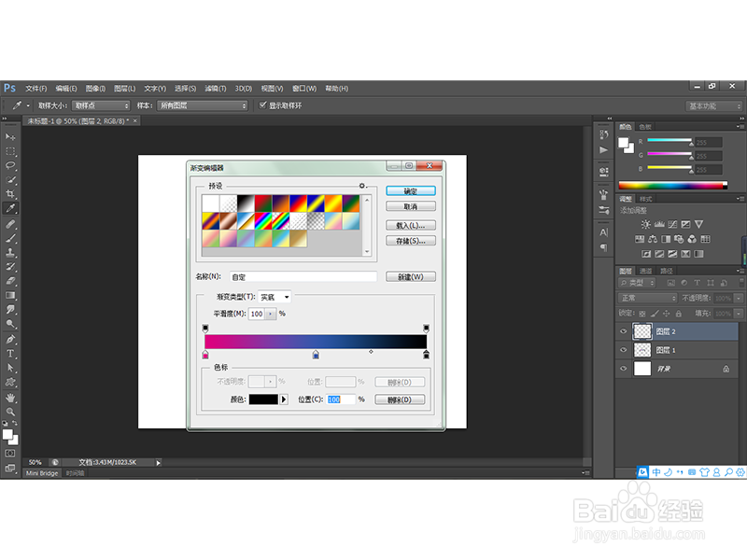This screenshot has width=747, height=560.
Task: Select the Gradient tool
Action: [10, 295]
